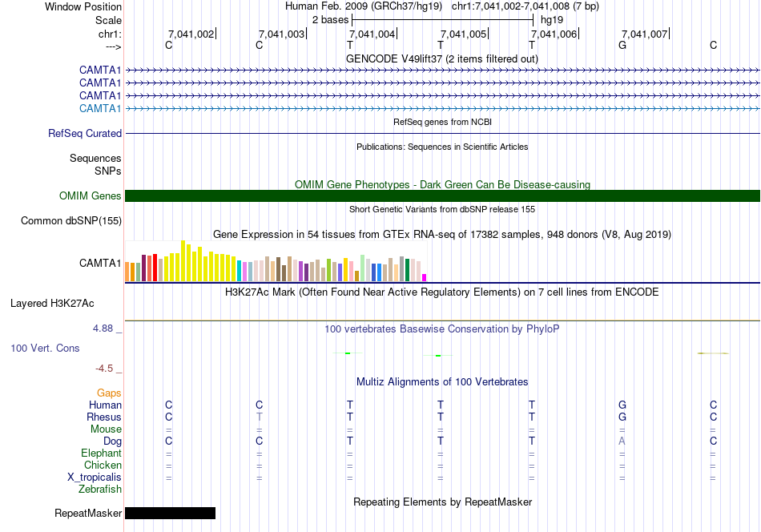Open 'Multiz Alignments of 100 Vertebrates' title
This screenshot has height=532, width=761.
[x=442, y=382]
